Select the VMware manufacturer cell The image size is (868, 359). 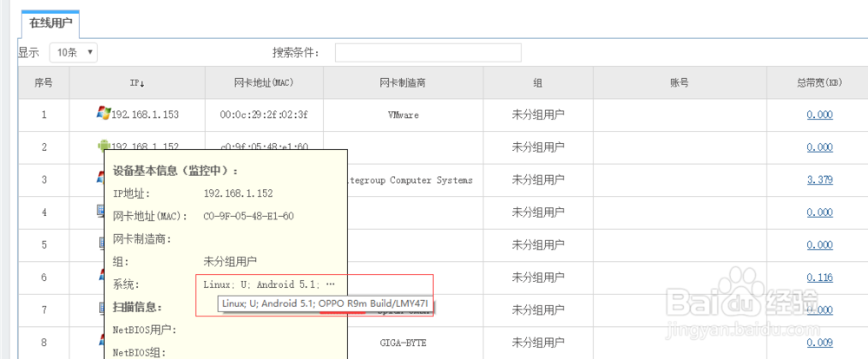pyautogui.click(x=403, y=115)
